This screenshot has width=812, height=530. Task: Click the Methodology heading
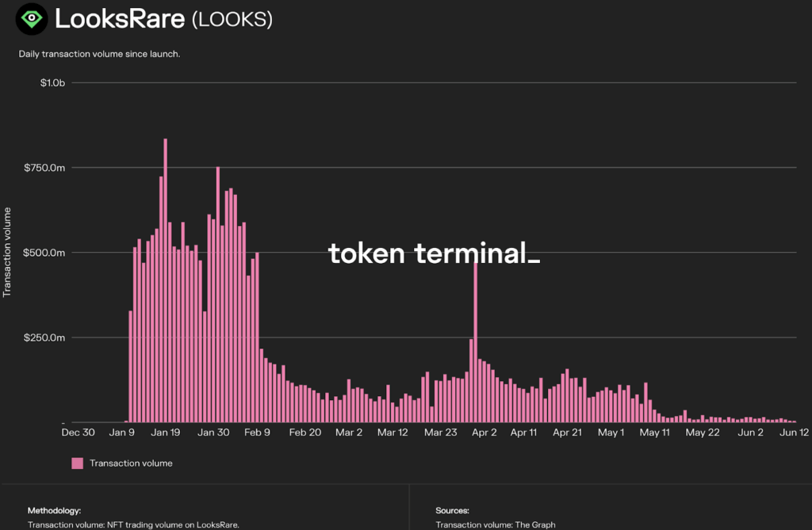click(x=54, y=511)
